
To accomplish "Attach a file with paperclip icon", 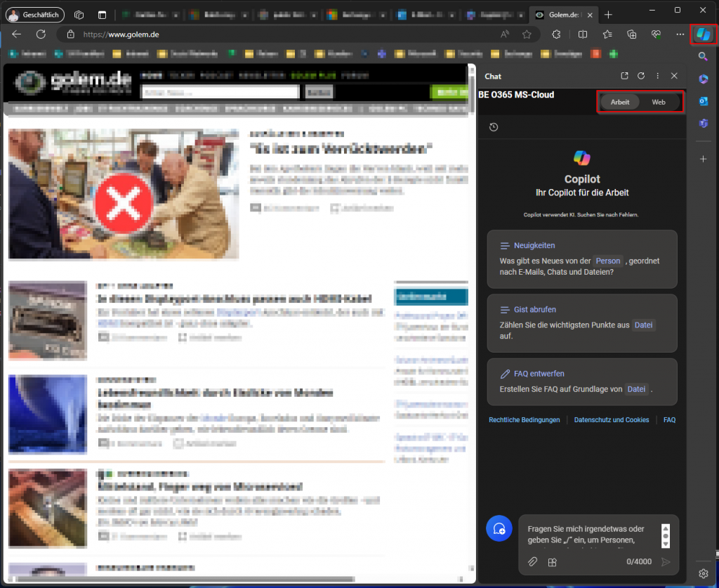I will pyautogui.click(x=533, y=562).
